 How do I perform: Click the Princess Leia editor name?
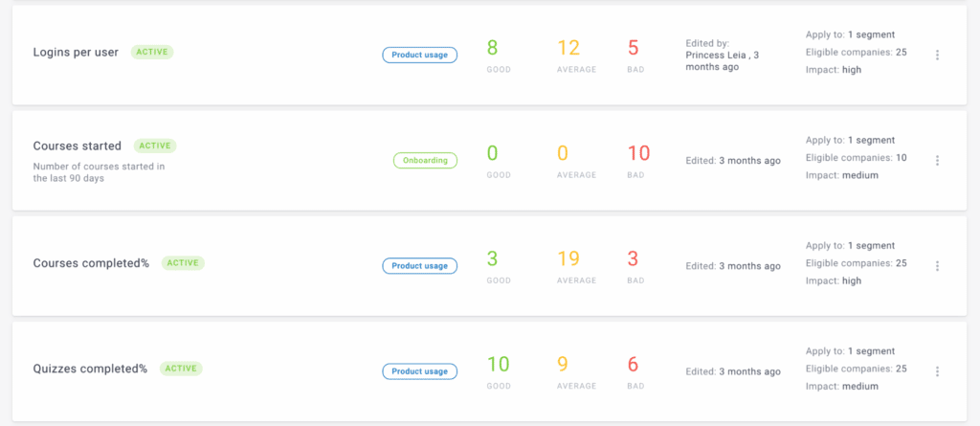pos(716,56)
